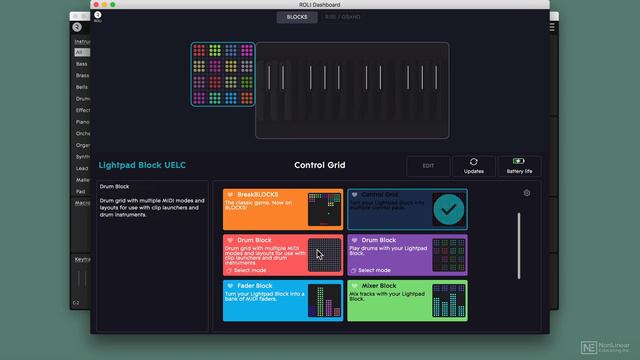Click the purple Drum Block pads thumbnail

click(x=449, y=255)
